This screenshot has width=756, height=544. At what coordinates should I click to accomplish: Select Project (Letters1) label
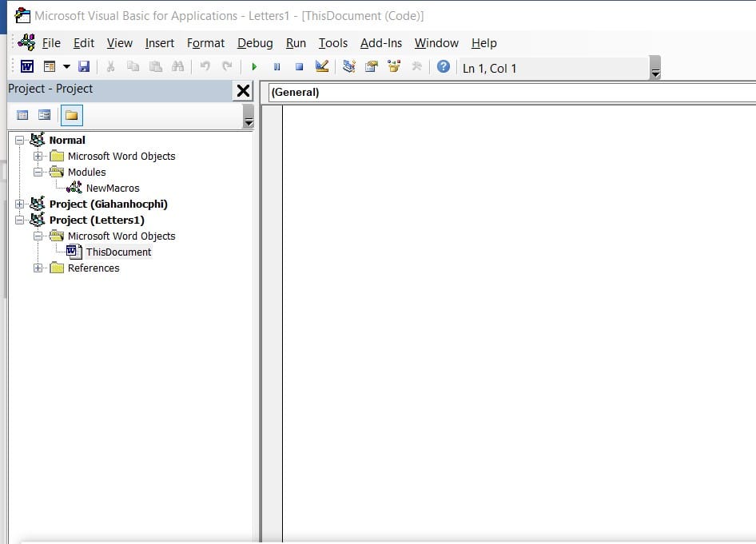point(97,220)
